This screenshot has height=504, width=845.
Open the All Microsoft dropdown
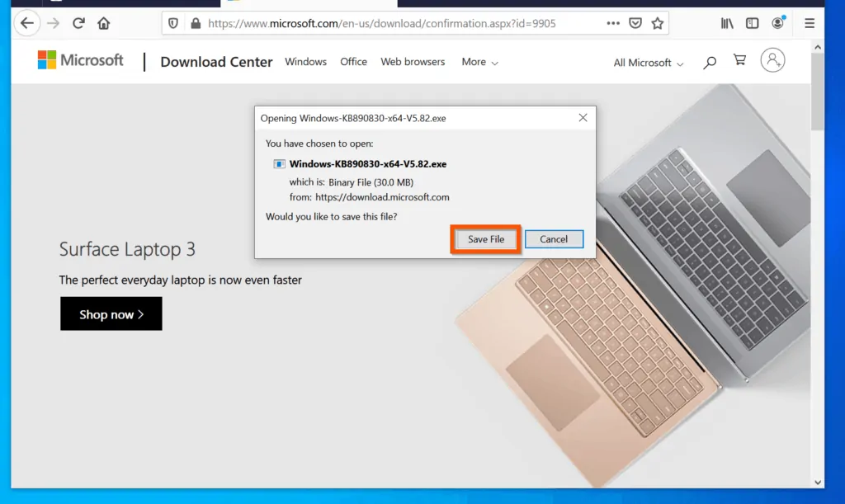pos(646,62)
